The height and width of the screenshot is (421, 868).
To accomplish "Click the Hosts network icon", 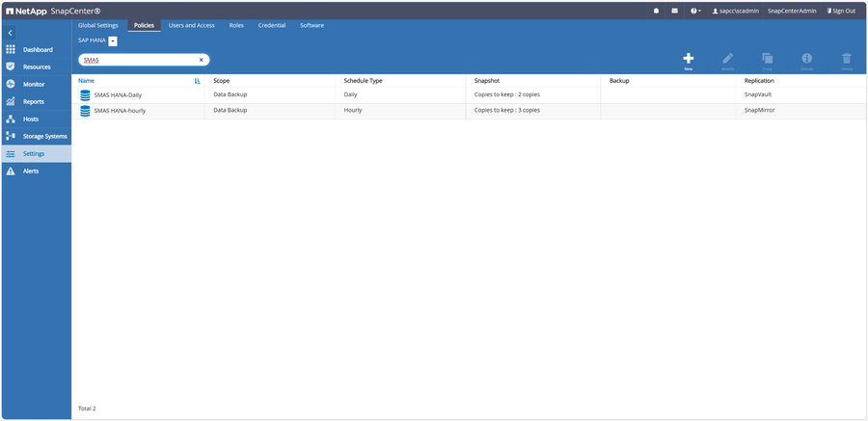I will [10, 118].
